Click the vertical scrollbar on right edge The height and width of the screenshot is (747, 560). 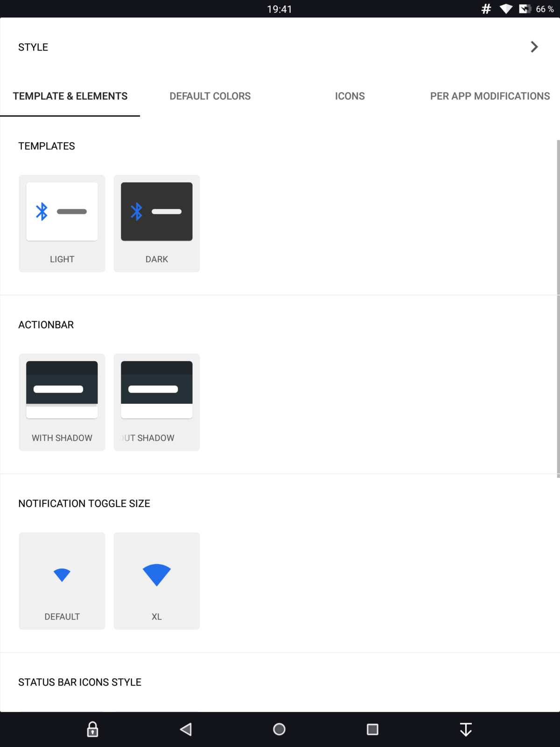(558, 308)
